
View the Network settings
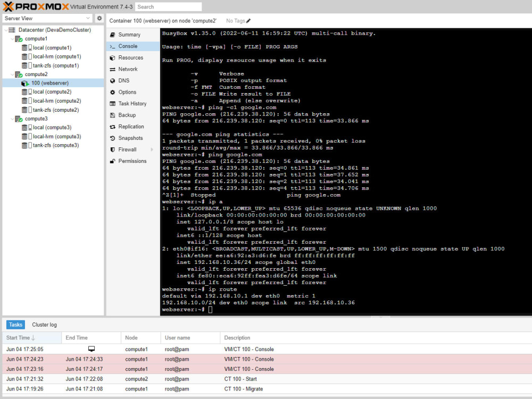click(x=128, y=69)
